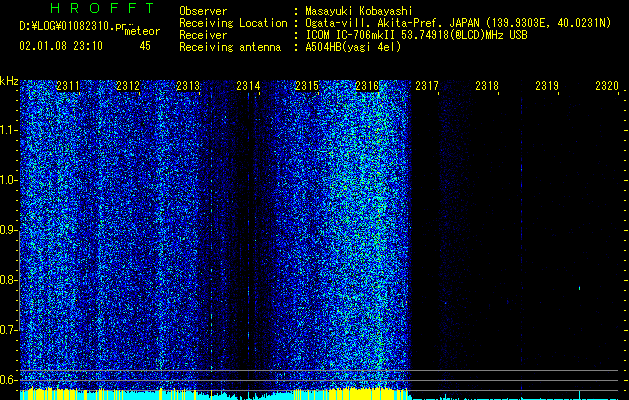Click the isolated cyan echo dot near 2319
This screenshot has width=629, height=400.
click(579, 288)
